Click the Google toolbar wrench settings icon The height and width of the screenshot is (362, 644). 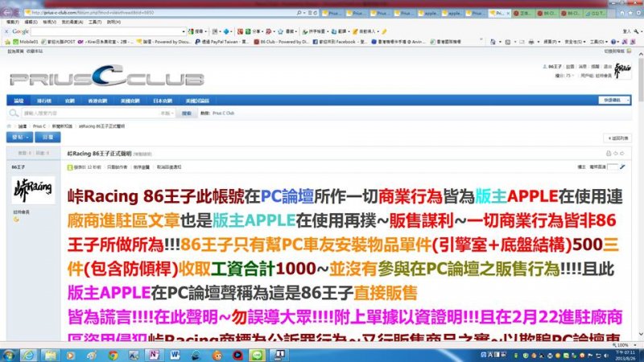[636, 31]
